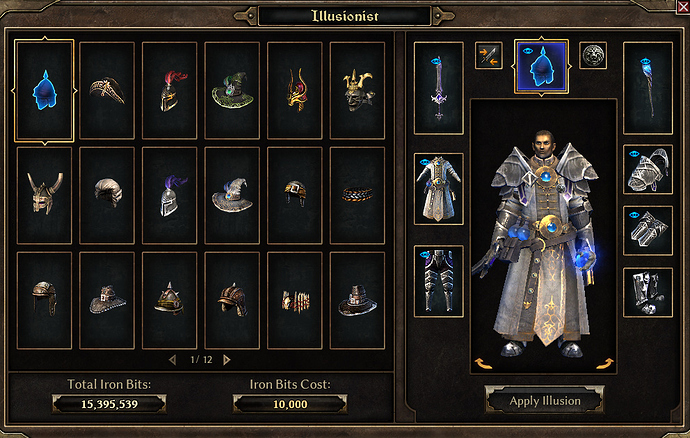Toggle eye icon on chest robe slot
Viewport: 690px width, 438px height.
(x=425, y=162)
